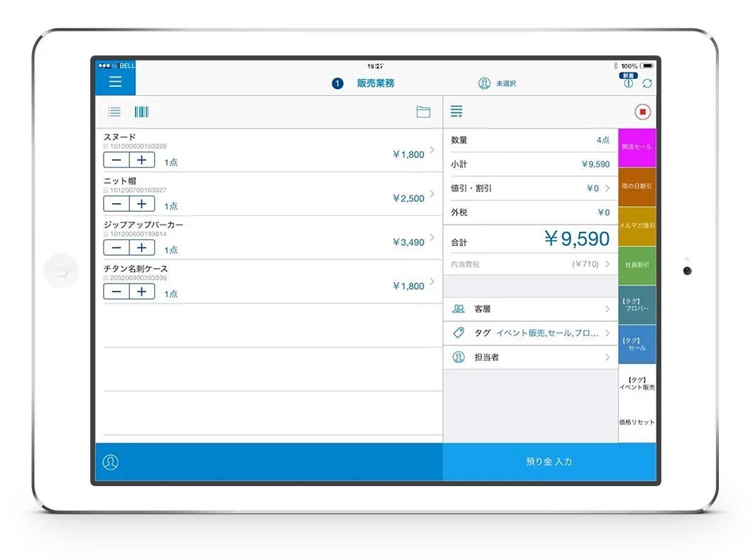
Task: Click the 小計 ¥9,590 value
Action: (595, 164)
